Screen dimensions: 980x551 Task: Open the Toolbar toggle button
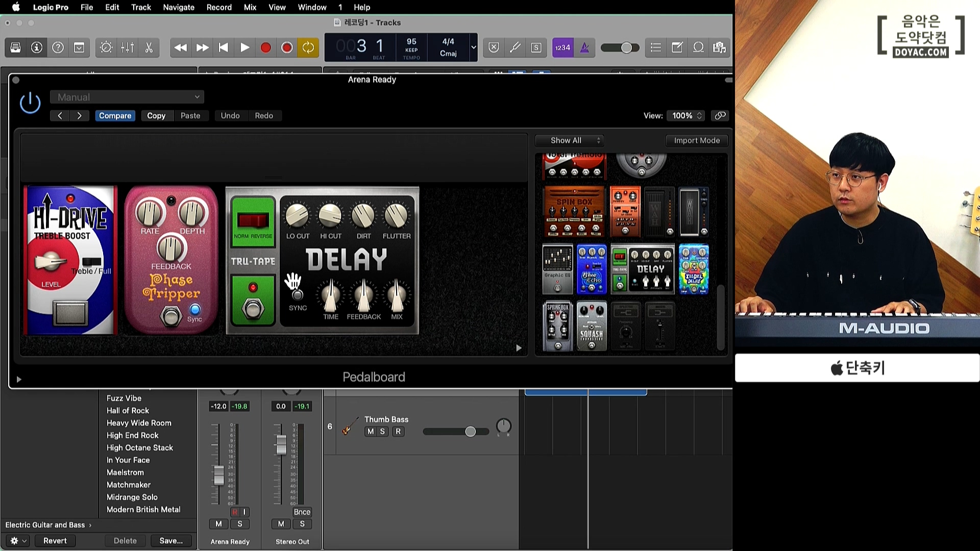[x=79, y=47]
